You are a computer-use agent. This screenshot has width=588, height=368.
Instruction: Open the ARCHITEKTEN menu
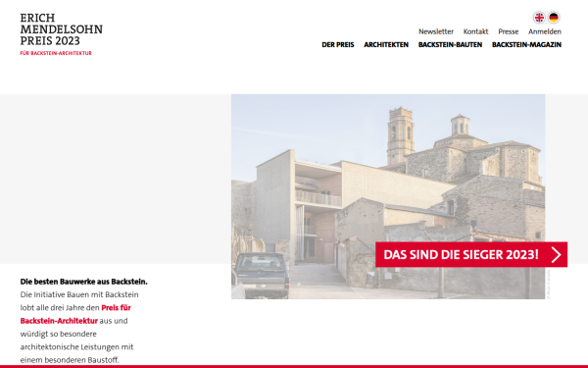coord(386,45)
